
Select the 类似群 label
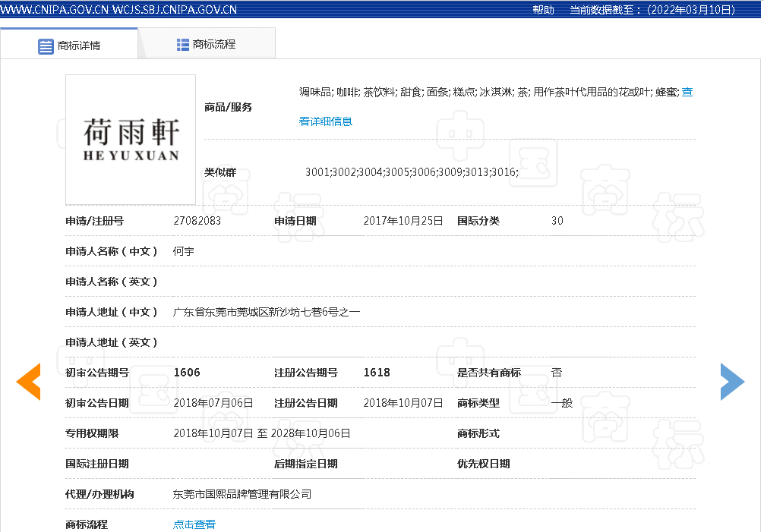pyautogui.click(x=220, y=172)
